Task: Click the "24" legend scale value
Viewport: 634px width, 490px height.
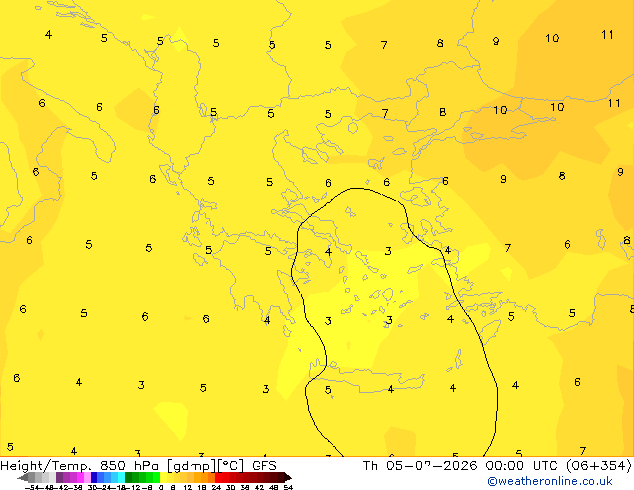Action: point(216,487)
